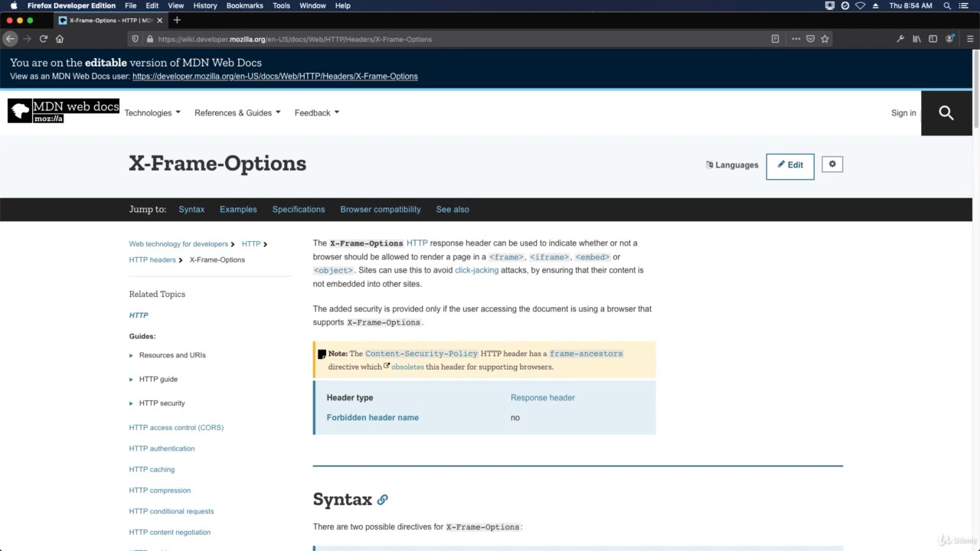Open the History menu
This screenshot has width=980, height=551.
tap(205, 5)
